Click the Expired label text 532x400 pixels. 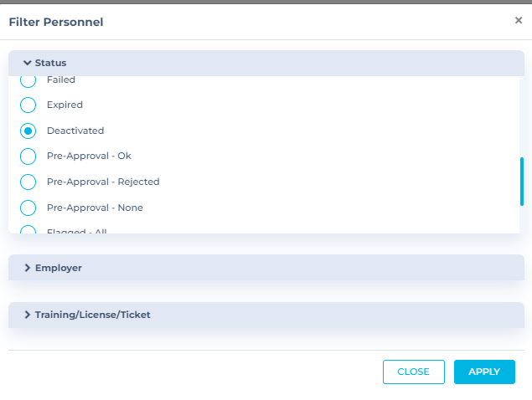coord(65,105)
